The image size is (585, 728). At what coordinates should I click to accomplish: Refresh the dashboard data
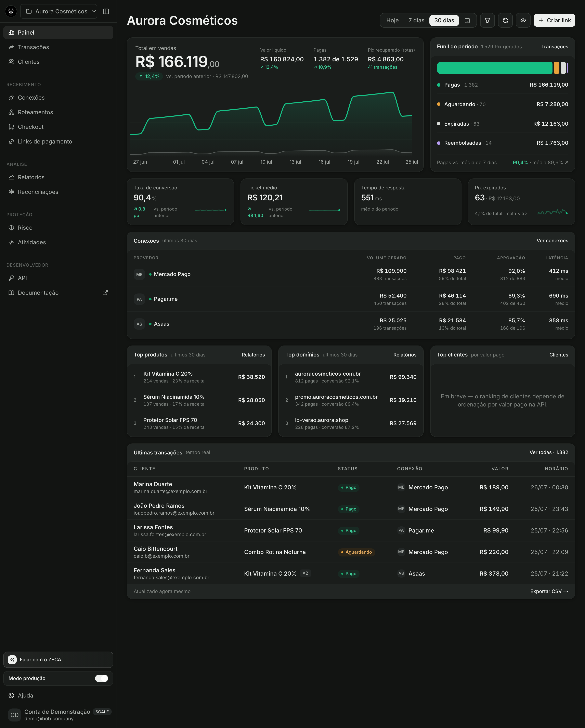(505, 21)
